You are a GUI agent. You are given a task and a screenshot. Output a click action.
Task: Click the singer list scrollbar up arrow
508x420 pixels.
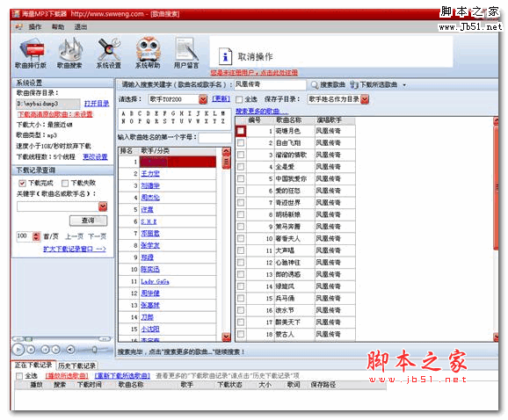pos(227,151)
